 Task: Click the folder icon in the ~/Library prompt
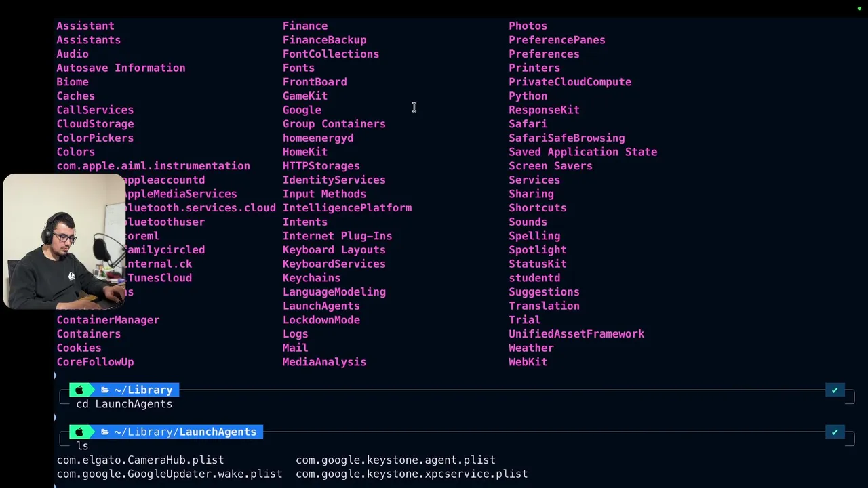point(105,390)
